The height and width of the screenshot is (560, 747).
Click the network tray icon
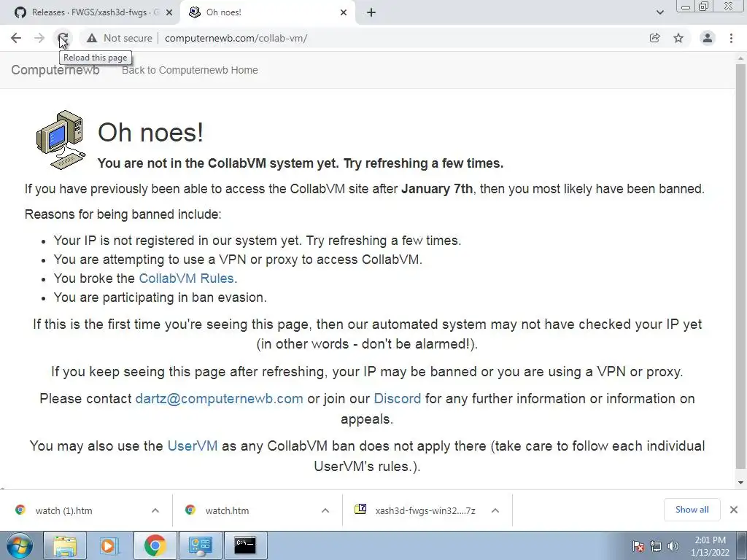coord(656,546)
